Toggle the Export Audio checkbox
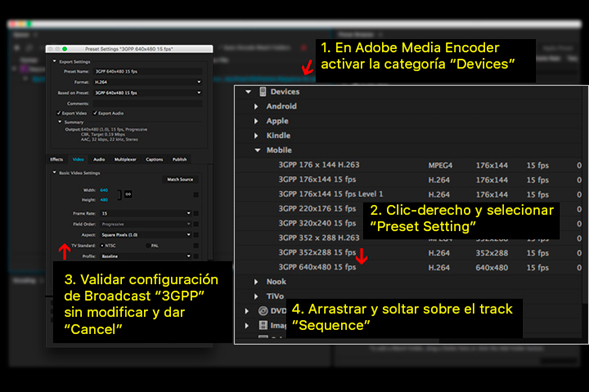The image size is (589, 392). (95, 113)
